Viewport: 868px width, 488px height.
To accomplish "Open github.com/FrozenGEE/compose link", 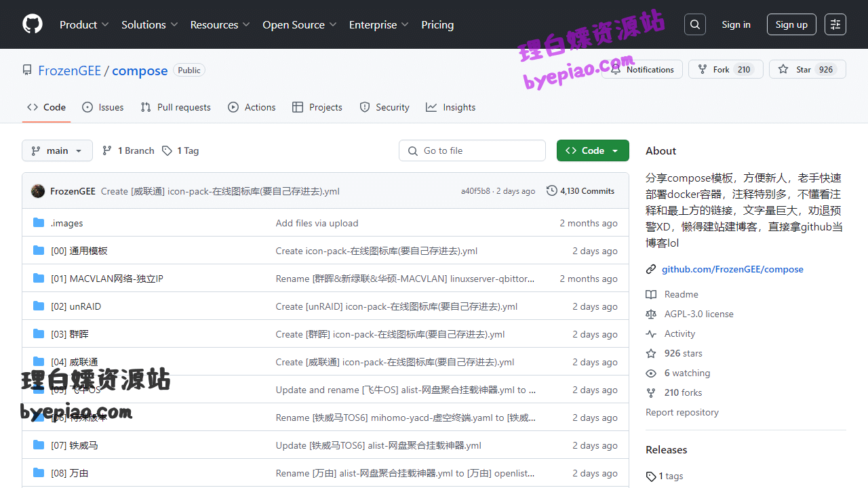I will tap(732, 269).
